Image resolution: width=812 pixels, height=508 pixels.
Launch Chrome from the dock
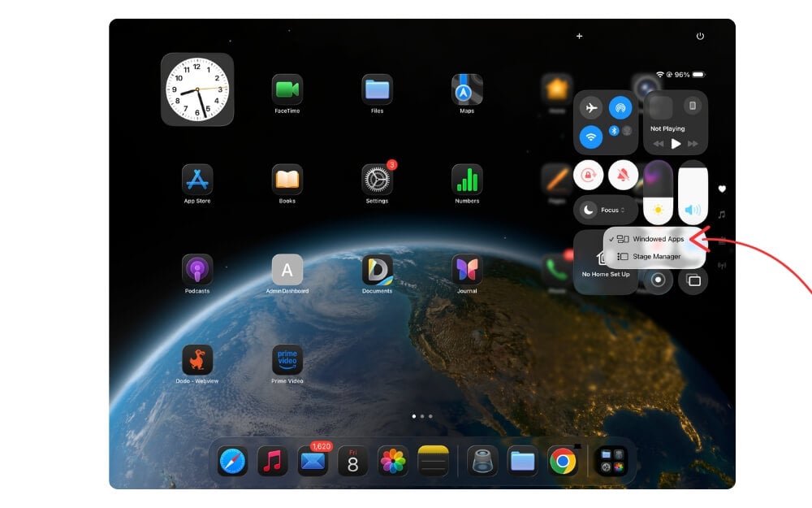click(x=563, y=461)
